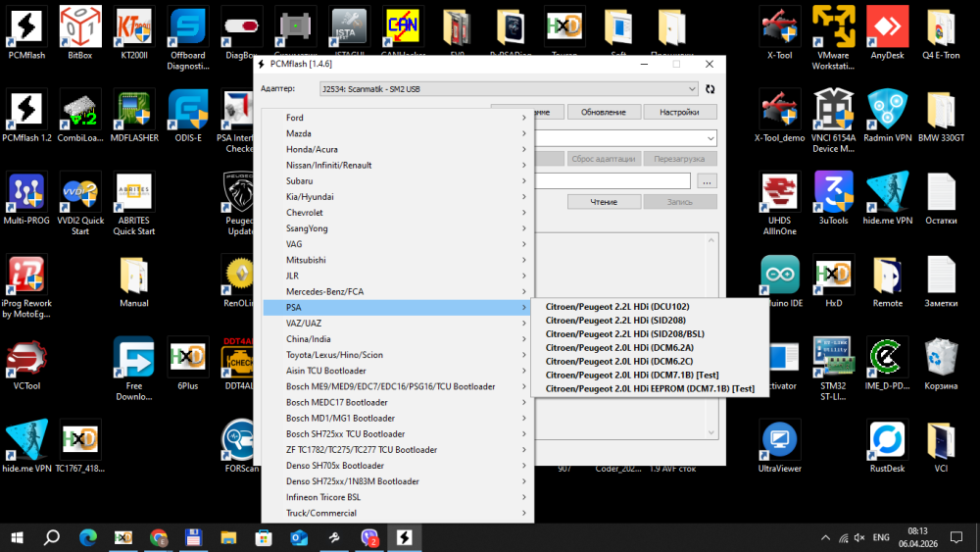Open Offboard Diagnostic desktop icon

pyautogui.click(x=187, y=37)
